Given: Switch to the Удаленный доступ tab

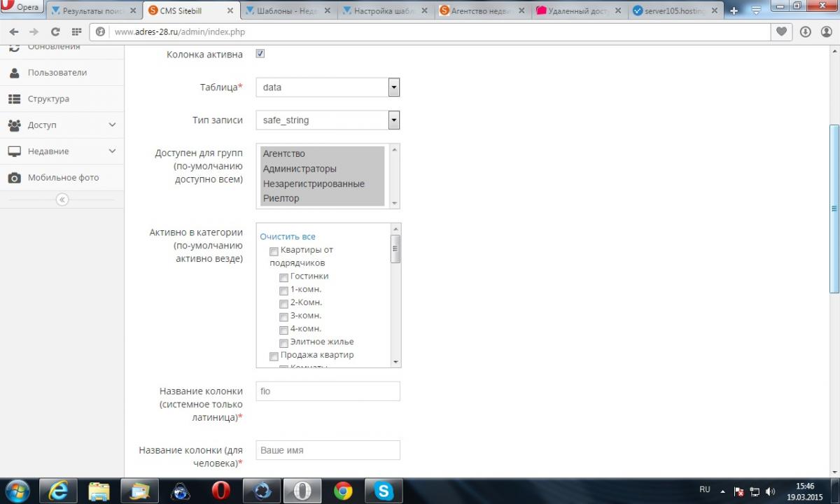Looking at the screenshot, I should [580, 11].
